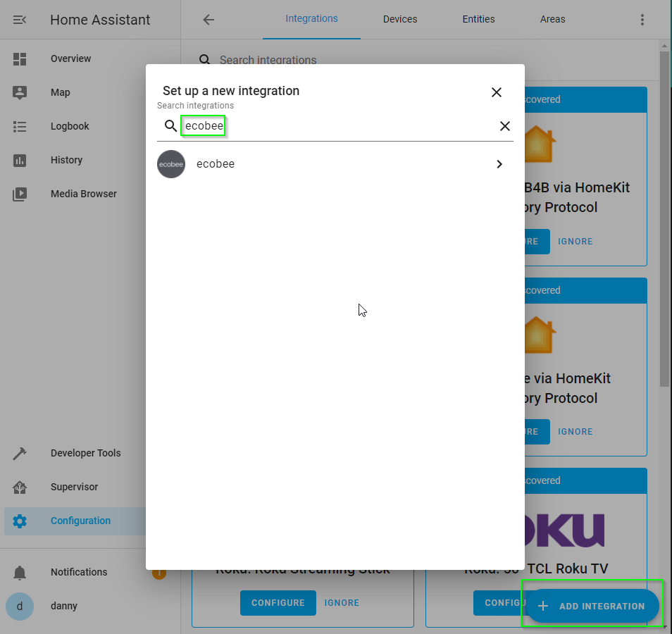This screenshot has height=634, width=672.
Task: Ignore the Roku Streaming Stick integration
Action: pos(342,603)
